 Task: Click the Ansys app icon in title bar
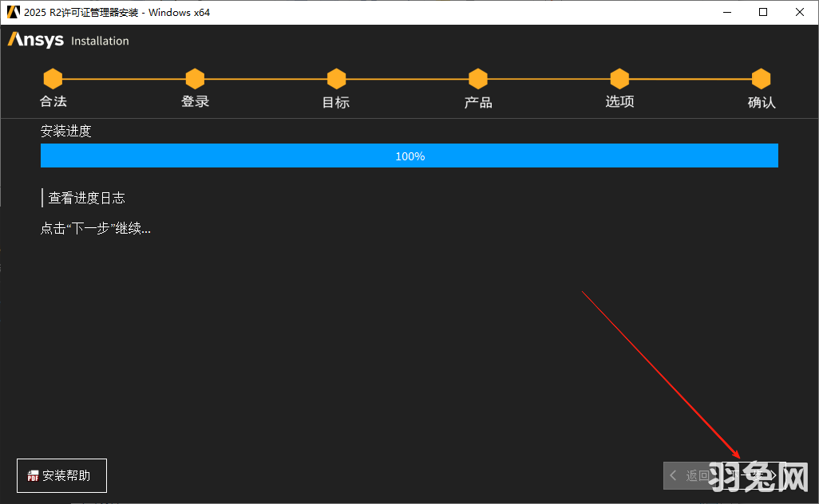pos(13,12)
